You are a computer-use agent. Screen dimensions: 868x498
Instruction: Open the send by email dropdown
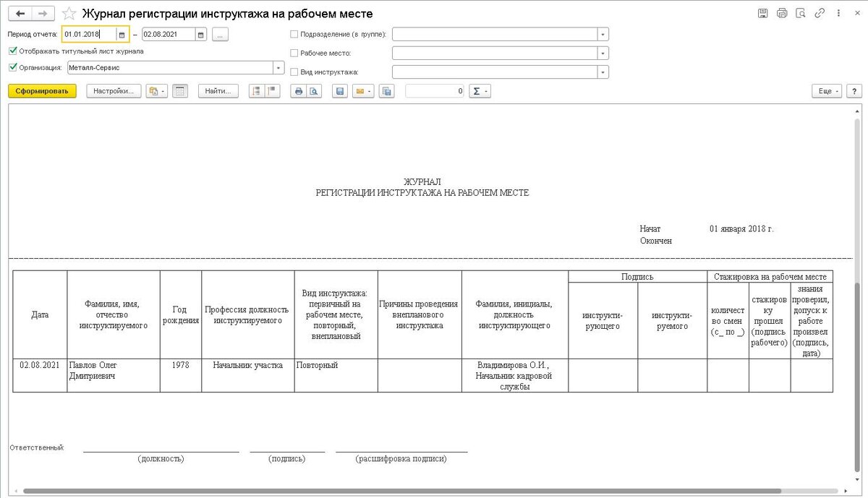(x=363, y=91)
